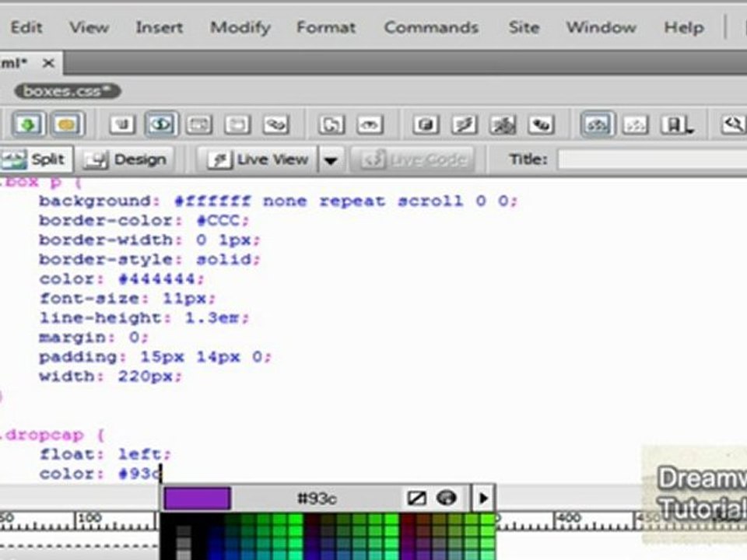Click the purple current color preview swatch
The width and height of the screenshot is (747, 560).
pyautogui.click(x=197, y=498)
